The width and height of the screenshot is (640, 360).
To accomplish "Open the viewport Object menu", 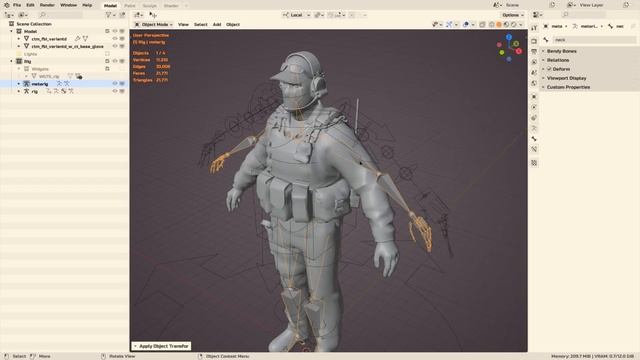I will point(233,24).
